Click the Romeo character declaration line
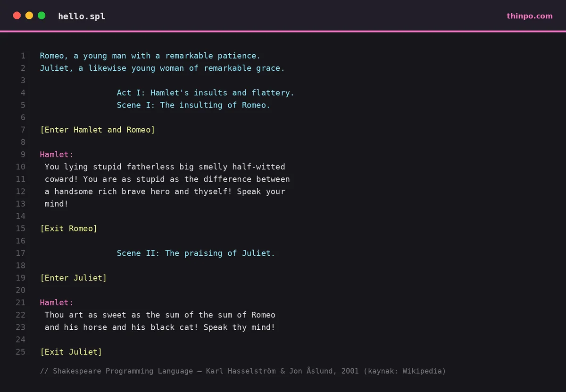 150,56
